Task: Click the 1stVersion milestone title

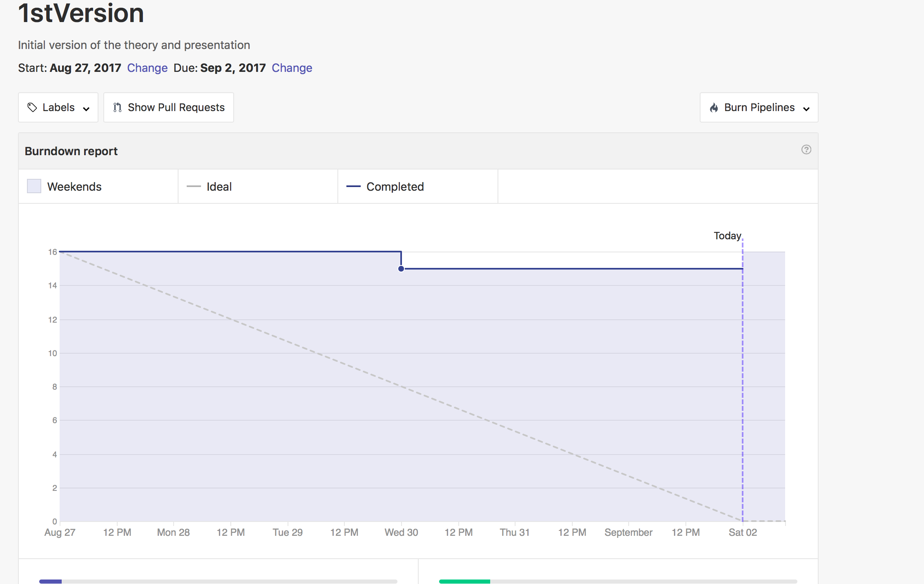Action: pyautogui.click(x=81, y=13)
